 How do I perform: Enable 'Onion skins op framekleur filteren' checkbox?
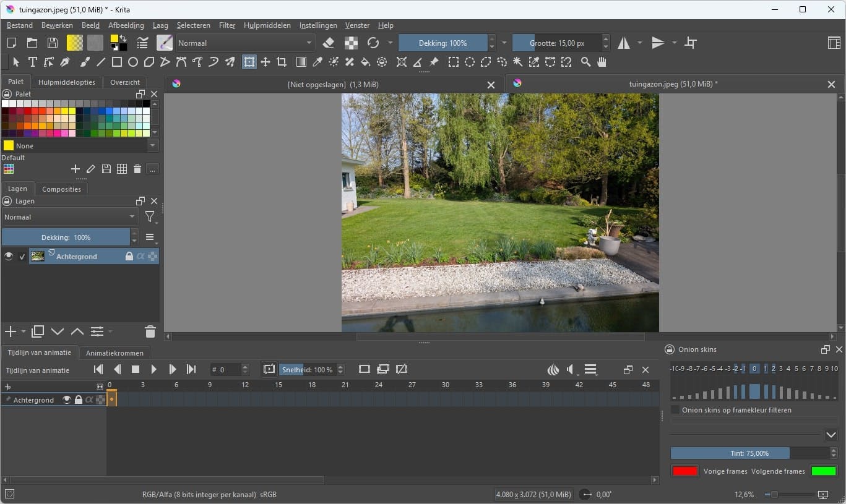click(676, 410)
